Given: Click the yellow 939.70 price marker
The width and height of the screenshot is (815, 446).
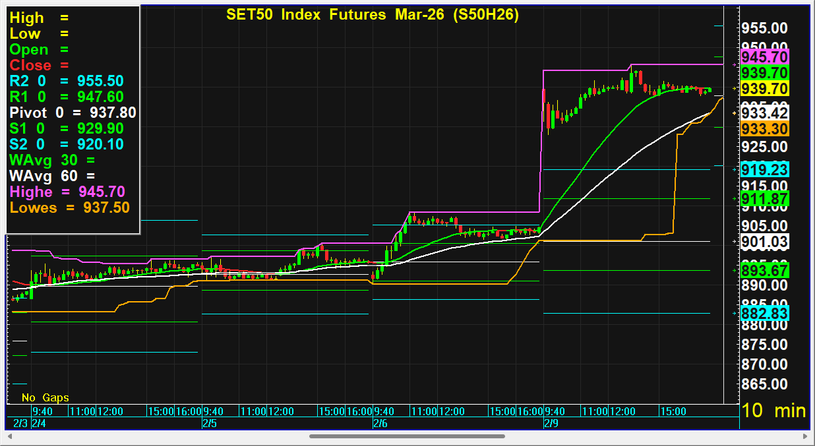Looking at the screenshot, I should pos(765,88).
